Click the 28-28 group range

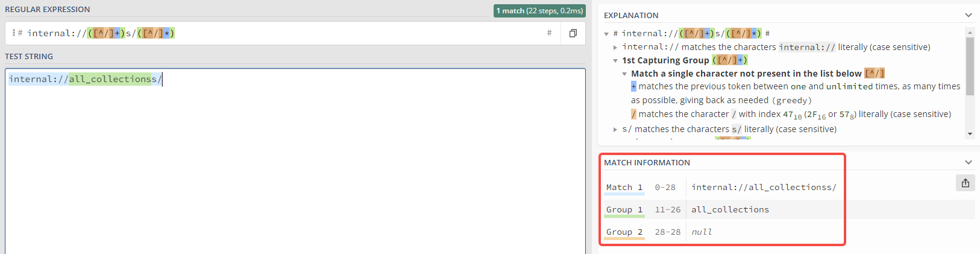(x=668, y=232)
